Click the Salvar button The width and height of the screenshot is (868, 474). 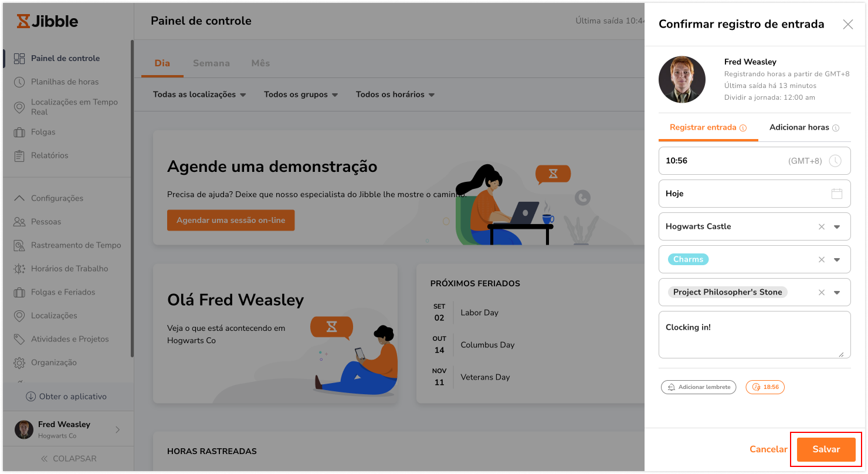coord(826,449)
